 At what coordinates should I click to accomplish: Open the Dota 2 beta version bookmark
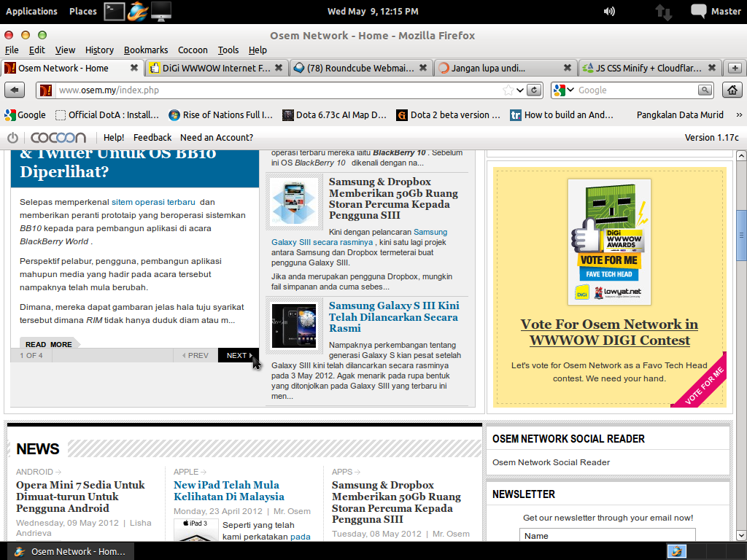pos(449,114)
